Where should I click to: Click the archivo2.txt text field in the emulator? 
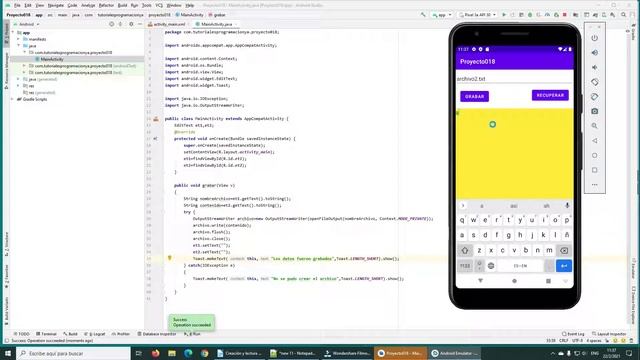[514, 78]
